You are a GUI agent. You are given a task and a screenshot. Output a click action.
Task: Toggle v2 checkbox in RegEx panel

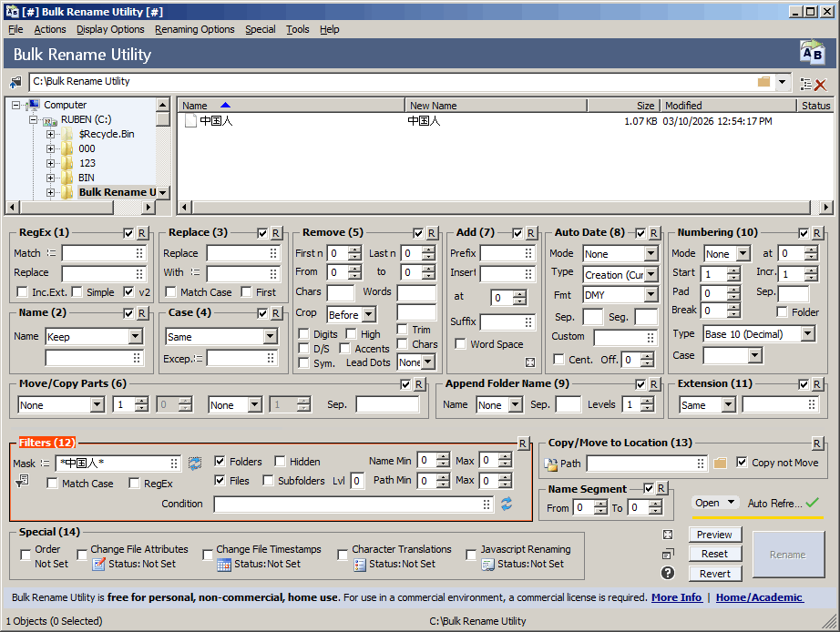click(x=128, y=292)
